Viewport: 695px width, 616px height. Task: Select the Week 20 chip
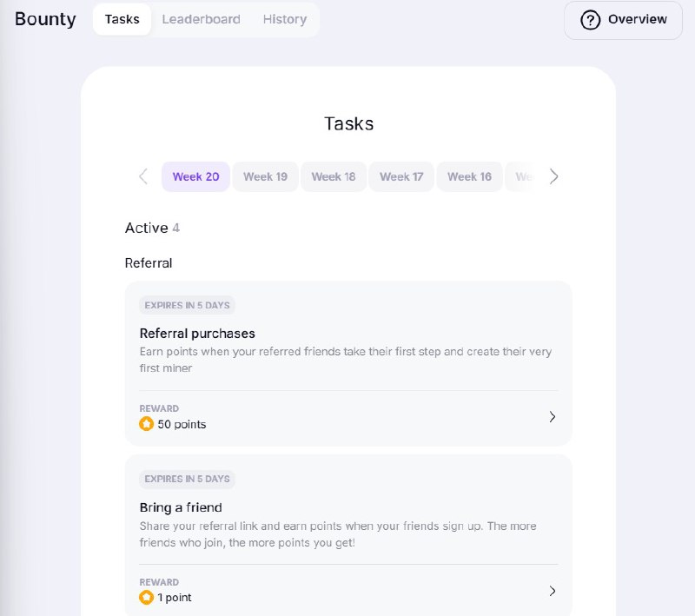click(195, 176)
